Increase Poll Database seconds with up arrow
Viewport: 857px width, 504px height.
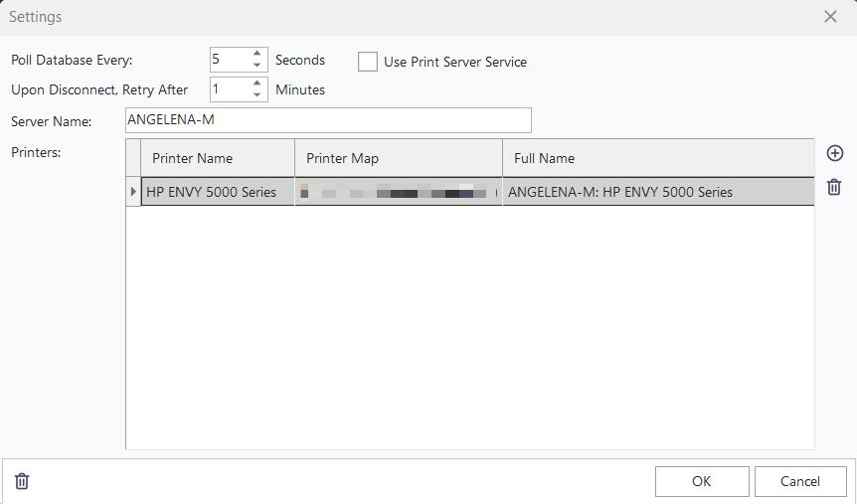pyautogui.click(x=257, y=55)
